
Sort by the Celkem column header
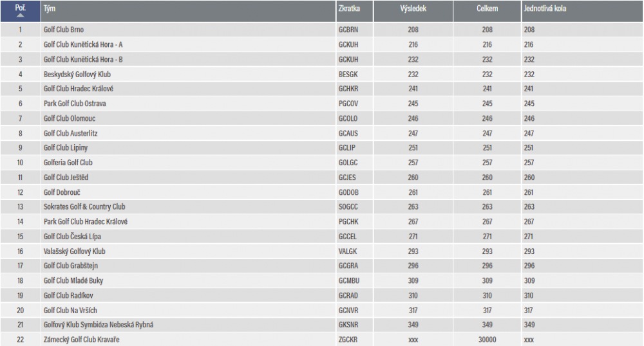click(x=487, y=8)
